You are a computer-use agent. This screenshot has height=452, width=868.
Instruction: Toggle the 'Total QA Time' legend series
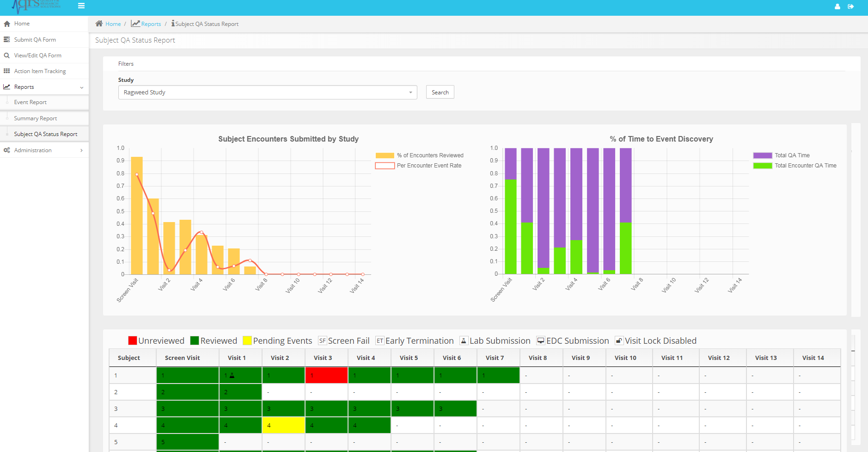(x=792, y=155)
